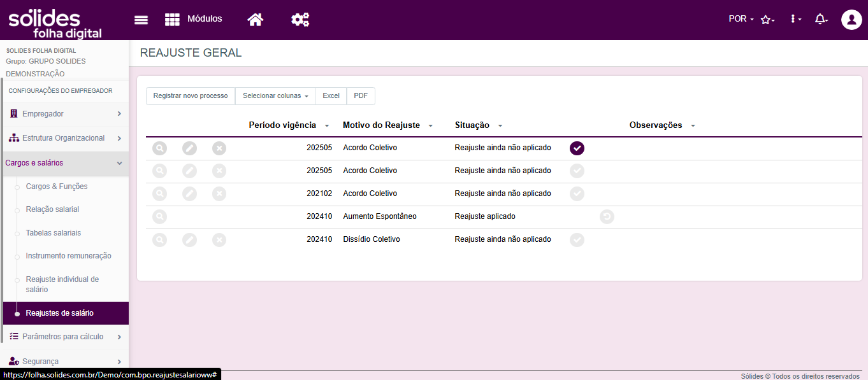Open Reajuste individual de salário

click(x=62, y=285)
